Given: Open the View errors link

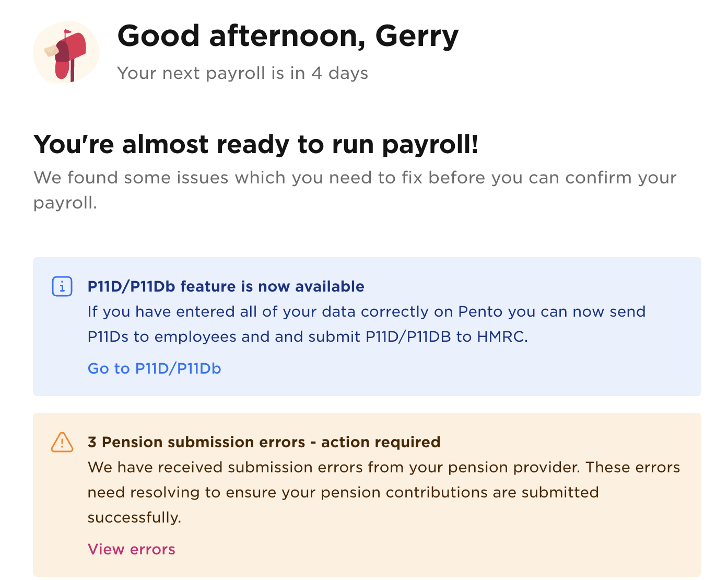Looking at the screenshot, I should [132, 549].
